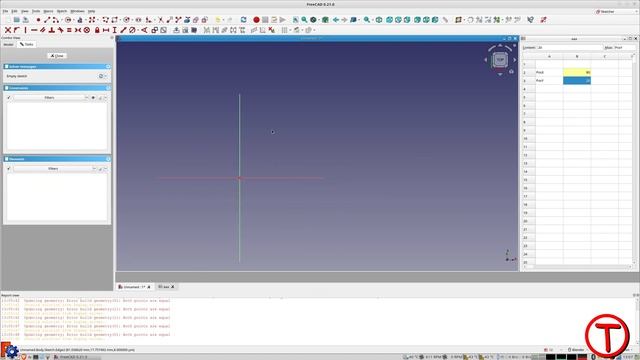Start macro recording with red circle

tap(256, 20)
